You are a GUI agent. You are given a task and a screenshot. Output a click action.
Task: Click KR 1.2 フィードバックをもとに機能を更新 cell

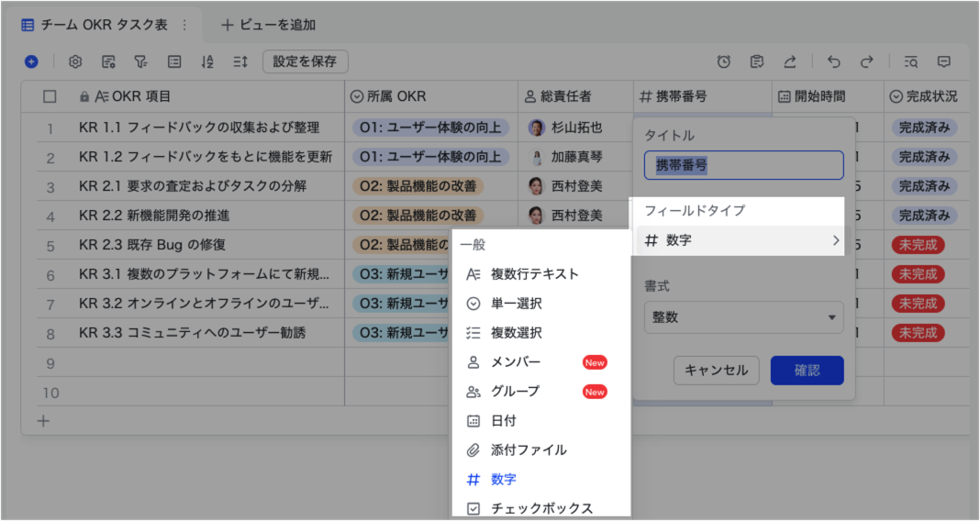coord(206,157)
